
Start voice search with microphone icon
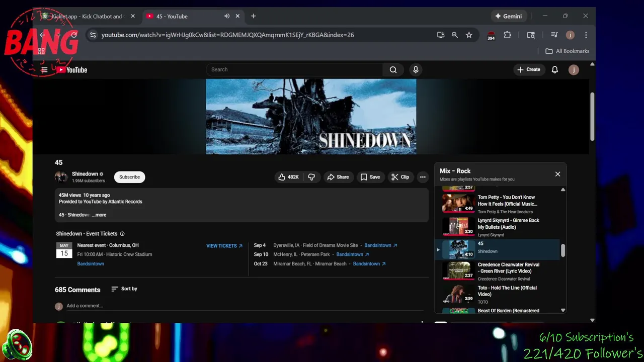(x=416, y=69)
